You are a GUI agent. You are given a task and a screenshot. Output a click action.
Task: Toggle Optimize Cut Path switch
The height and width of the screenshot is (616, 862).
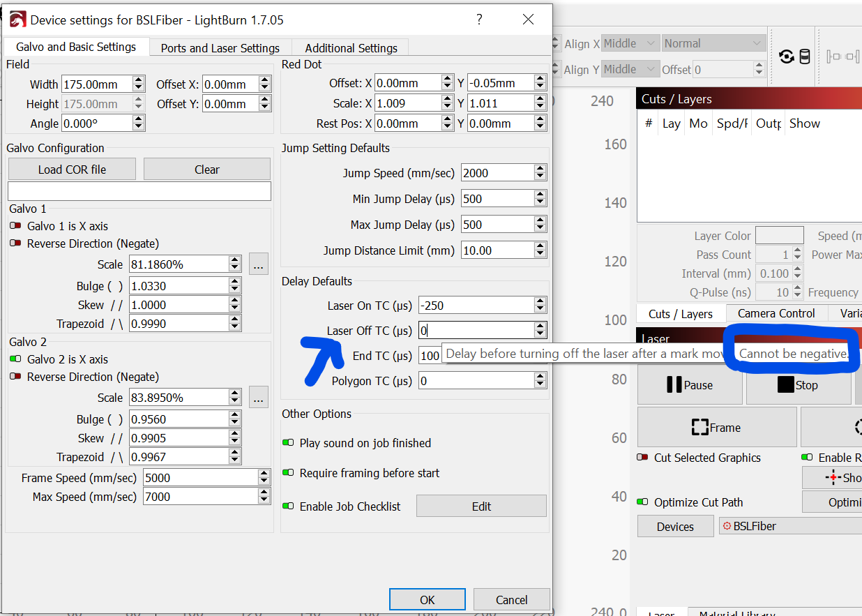click(643, 502)
